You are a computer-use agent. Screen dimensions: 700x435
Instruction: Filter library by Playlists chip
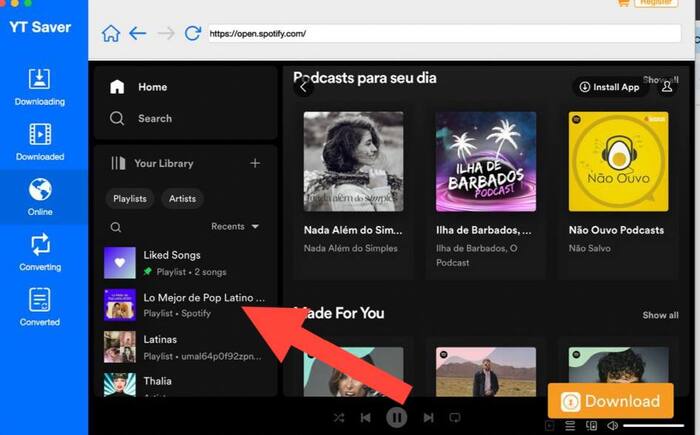tap(130, 199)
